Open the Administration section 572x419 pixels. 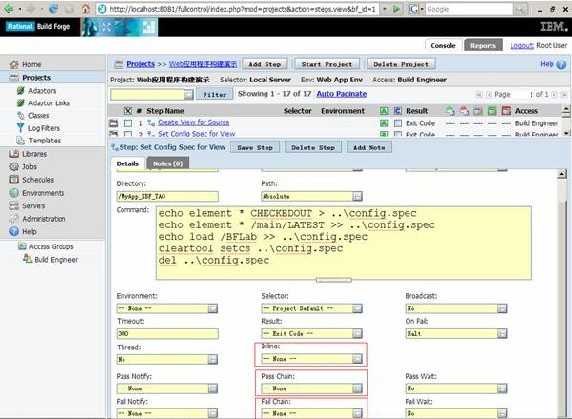tap(44, 219)
